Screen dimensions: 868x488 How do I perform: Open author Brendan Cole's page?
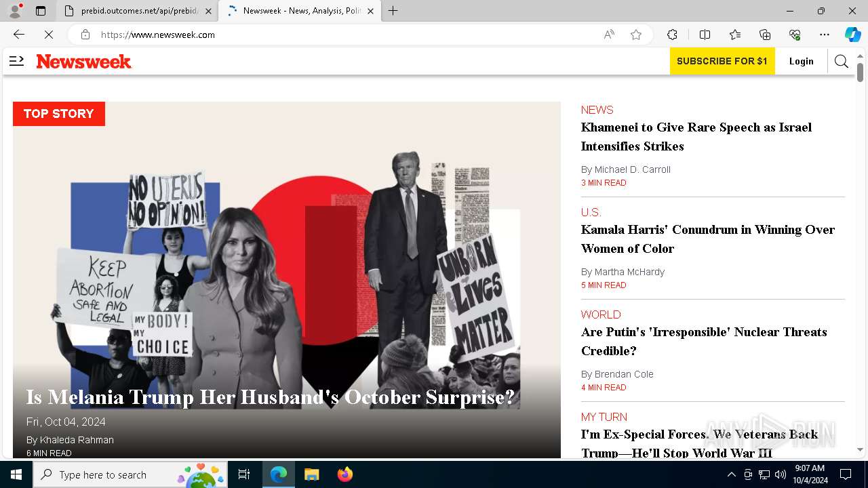coord(624,374)
